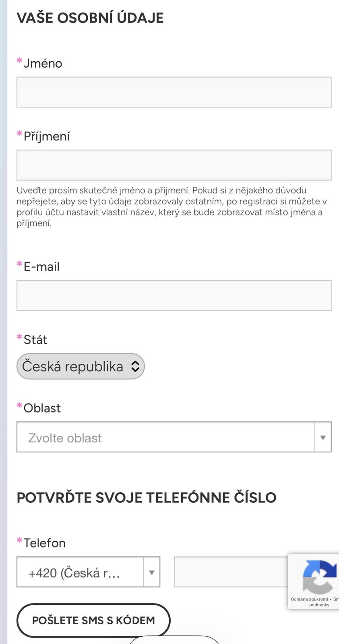The width and height of the screenshot is (339, 644).
Task: Click the Telefon field label
Action: [44, 543]
